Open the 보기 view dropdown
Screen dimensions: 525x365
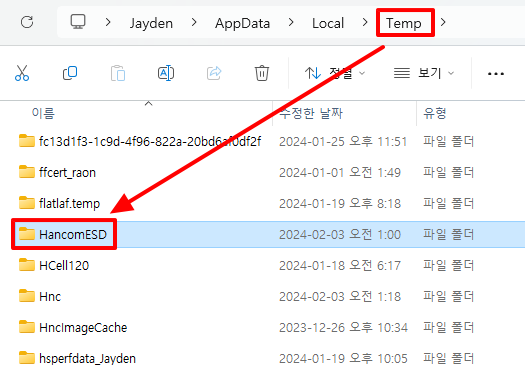tap(424, 73)
